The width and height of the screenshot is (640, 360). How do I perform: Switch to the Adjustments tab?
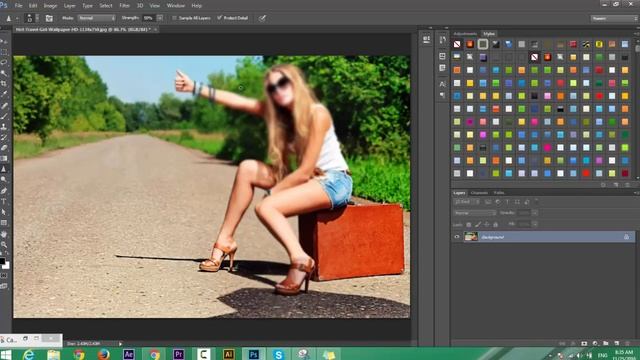point(465,34)
